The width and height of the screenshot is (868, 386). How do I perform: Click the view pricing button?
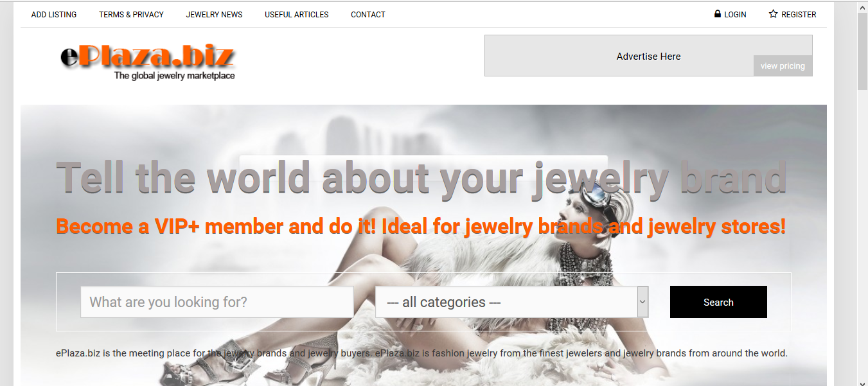point(783,66)
